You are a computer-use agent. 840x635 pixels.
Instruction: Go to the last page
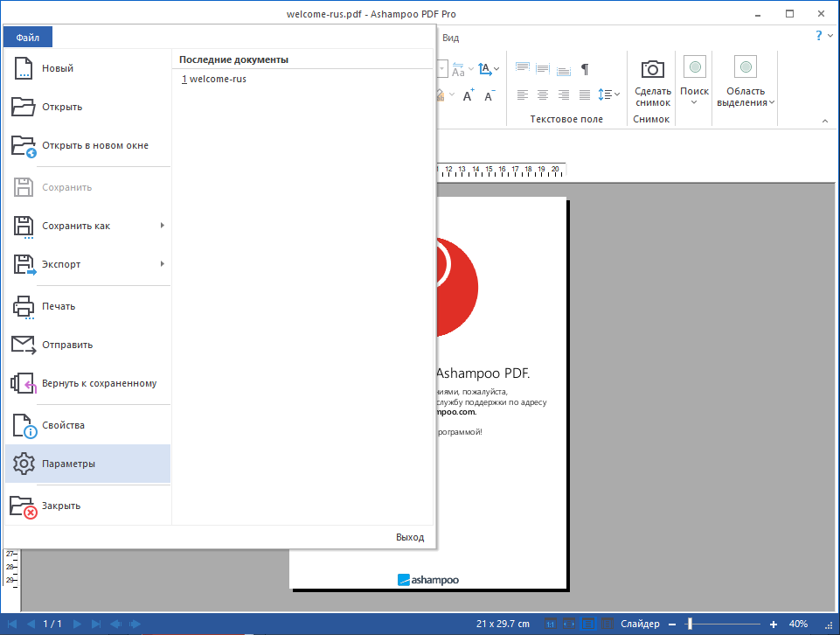(x=96, y=624)
